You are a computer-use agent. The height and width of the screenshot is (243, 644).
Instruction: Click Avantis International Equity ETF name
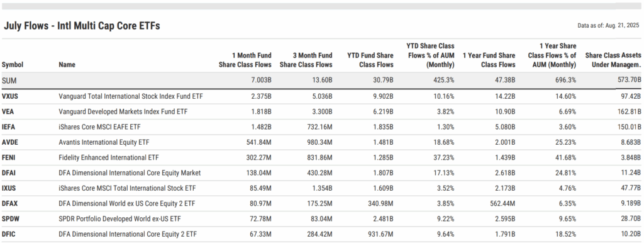tap(104, 142)
